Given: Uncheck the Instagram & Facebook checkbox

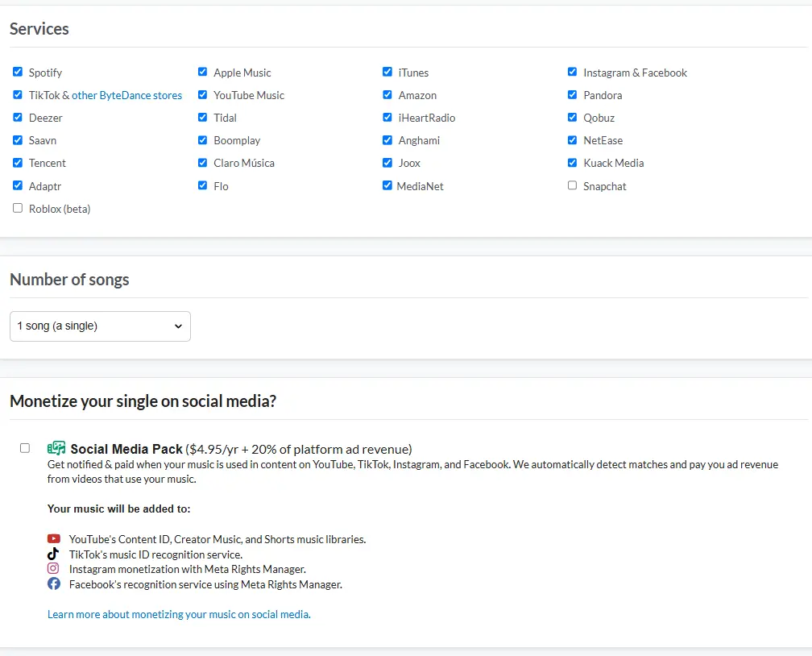Looking at the screenshot, I should click(x=572, y=72).
